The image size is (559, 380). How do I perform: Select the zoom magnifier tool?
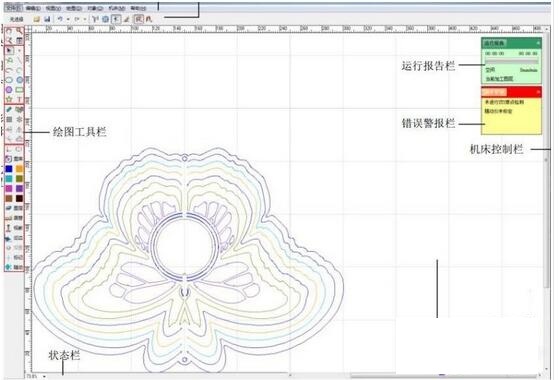point(19,31)
